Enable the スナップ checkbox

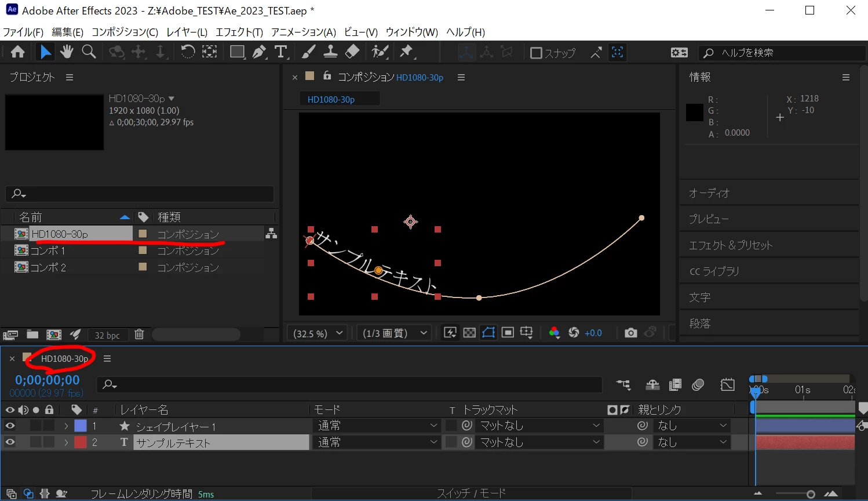(536, 53)
